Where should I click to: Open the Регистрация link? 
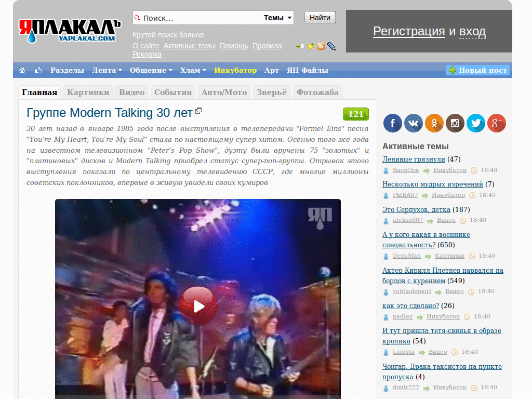pyautogui.click(x=409, y=31)
